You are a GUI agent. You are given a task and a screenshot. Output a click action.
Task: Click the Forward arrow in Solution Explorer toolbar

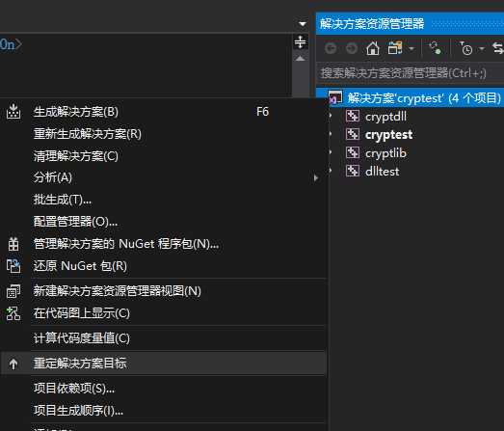click(x=352, y=48)
